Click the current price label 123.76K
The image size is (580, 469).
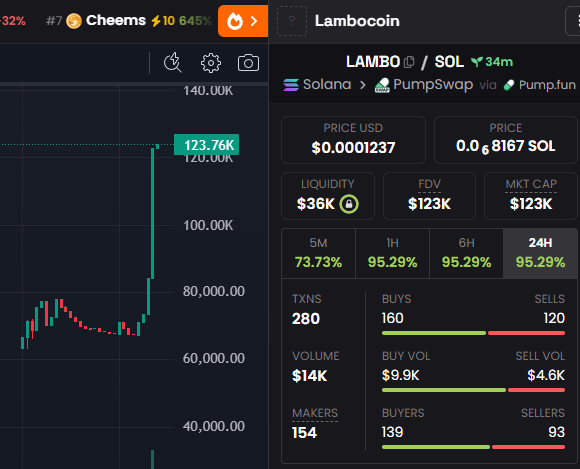tap(206, 145)
